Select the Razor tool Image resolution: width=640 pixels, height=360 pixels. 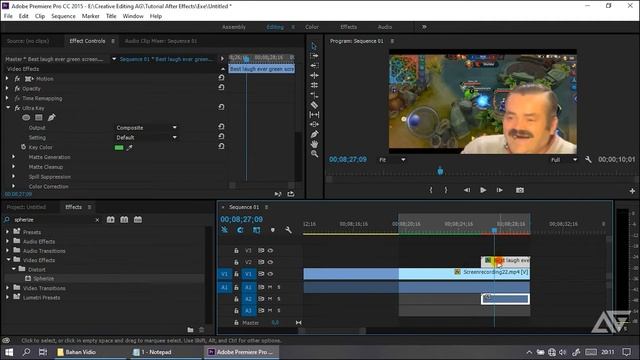point(314,105)
